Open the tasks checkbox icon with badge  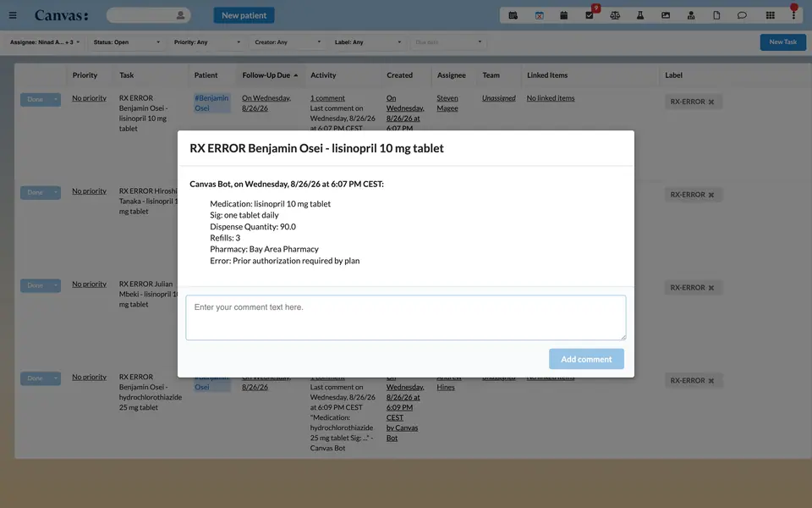(590, 15)
